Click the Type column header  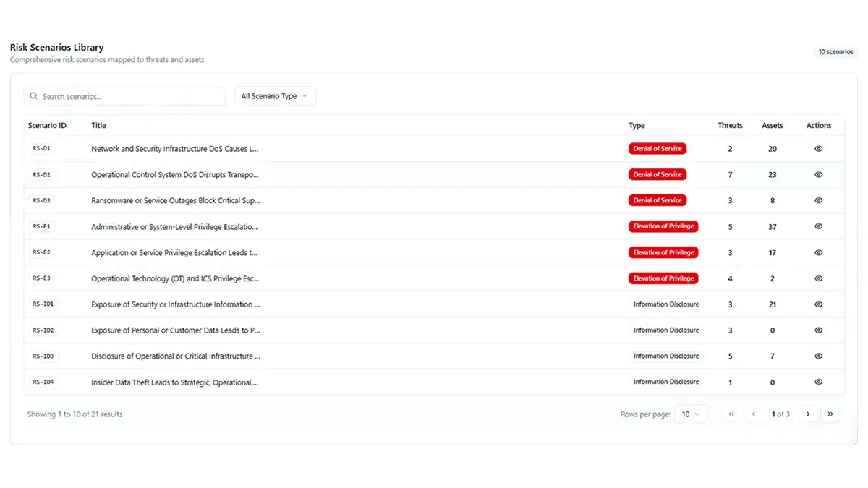point(637,125)
